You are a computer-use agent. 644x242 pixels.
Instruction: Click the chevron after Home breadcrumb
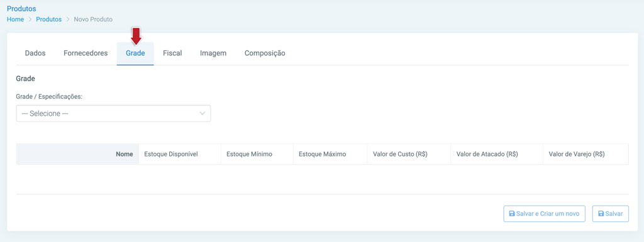coord(30,19)
